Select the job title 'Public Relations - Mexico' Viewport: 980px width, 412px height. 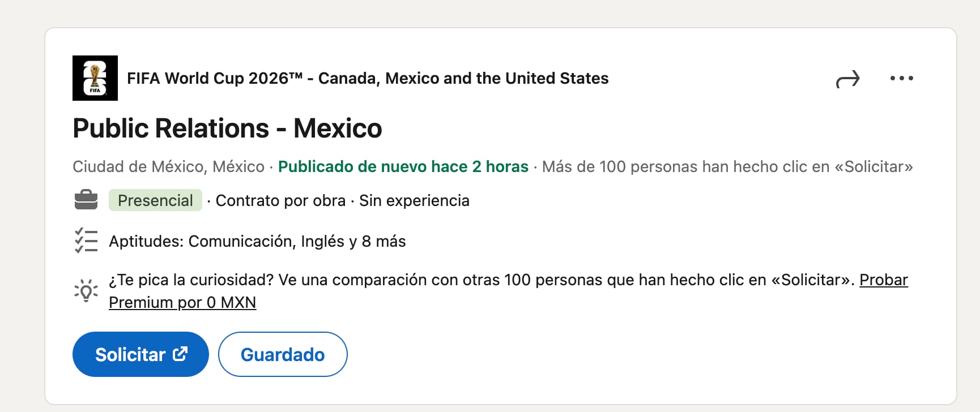227,128
